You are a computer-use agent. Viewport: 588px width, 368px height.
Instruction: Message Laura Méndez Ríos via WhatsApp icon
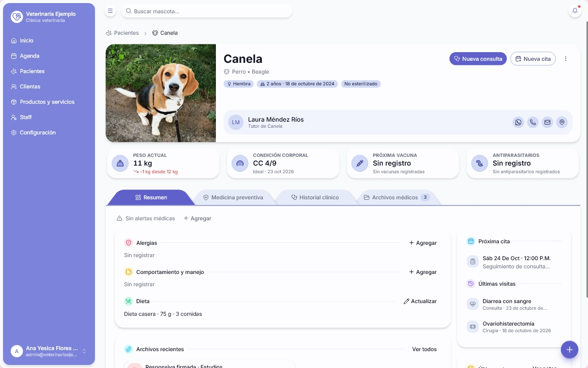(518, 123)
